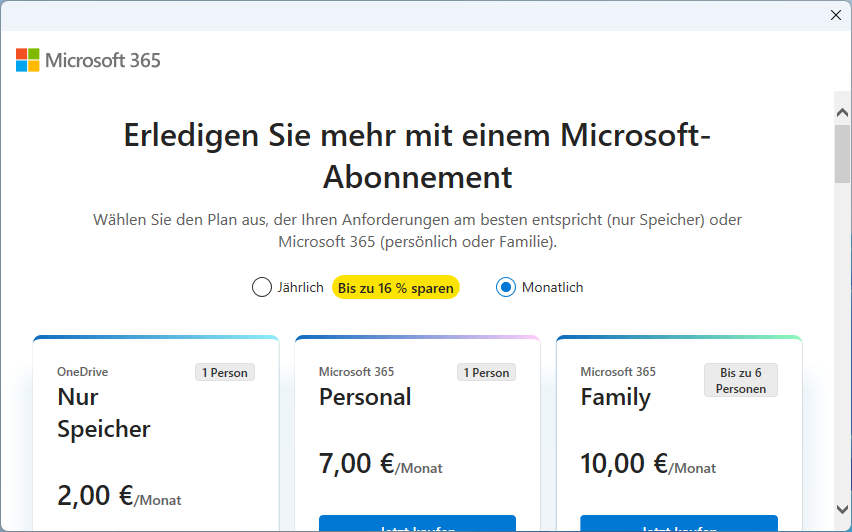Select the Monatlich billing radio button
Viewport: 852px width, 532px height.
coord(506,287)
